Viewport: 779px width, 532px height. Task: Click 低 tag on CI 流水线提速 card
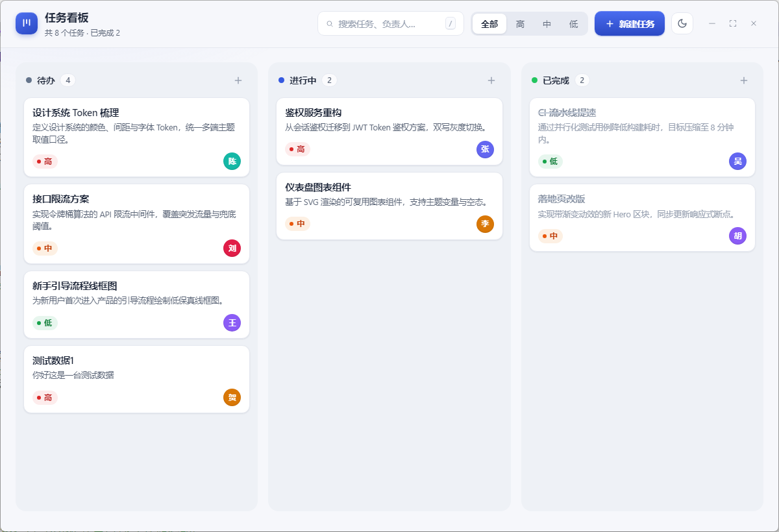550,162
